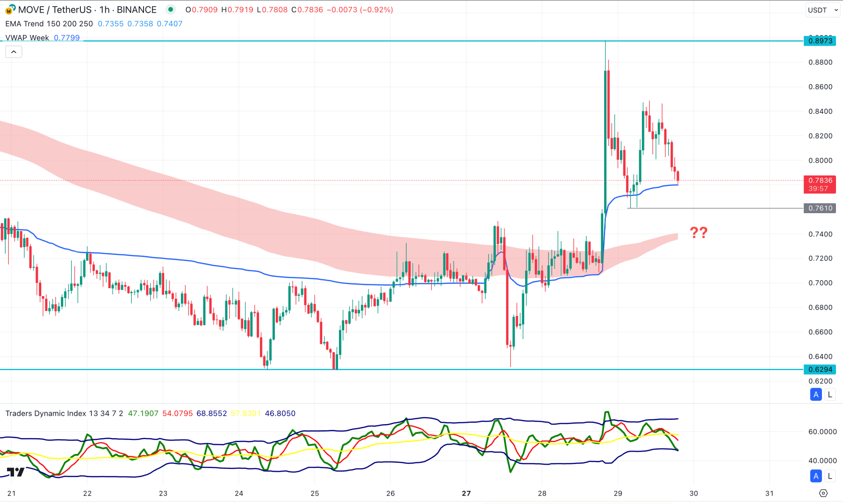Image resolution: width=843 pixels, height=504 pixels.
Task: Click the BINANCE exchange label
Action: coord(137,10)
